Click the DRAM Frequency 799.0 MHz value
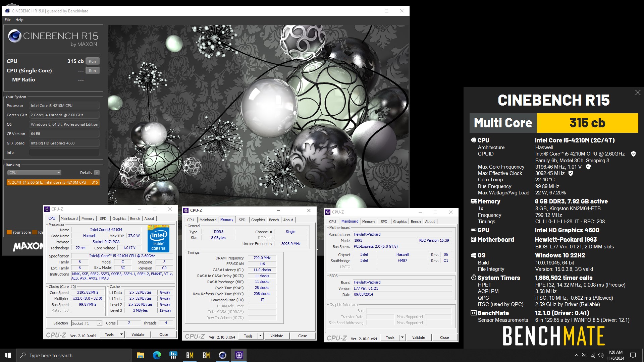Viewport: 644px width, 362px height. pyautogui.click(x=262, y=258)
